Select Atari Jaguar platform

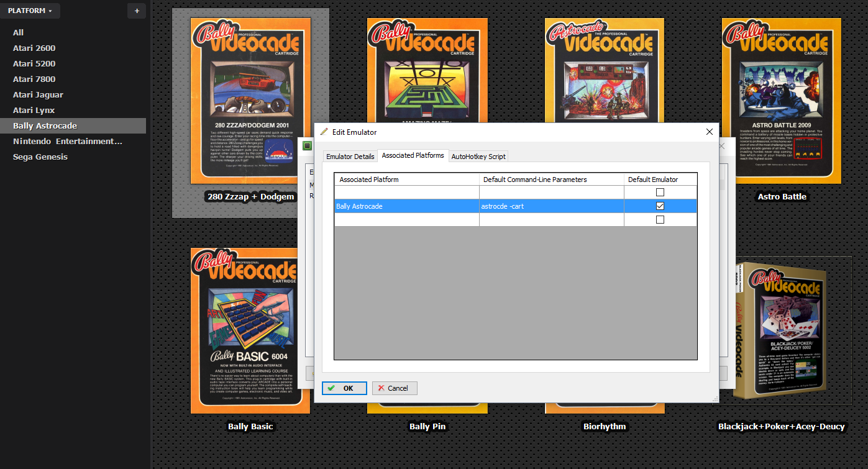tap(39, 94)
